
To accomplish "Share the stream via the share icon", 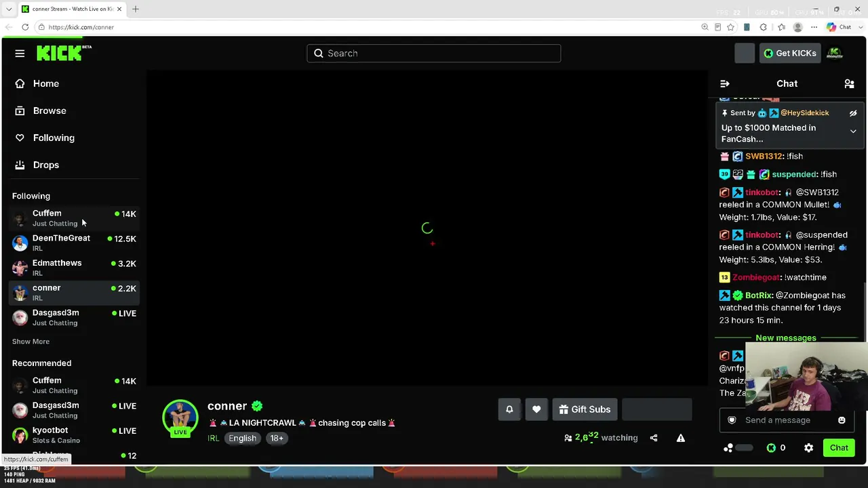I will point(654,438).
